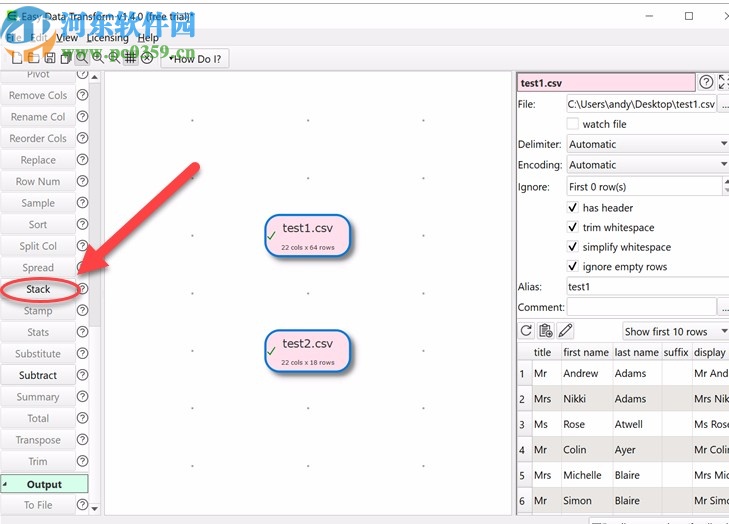Open help for Remove Cols transform

point(82,95)
